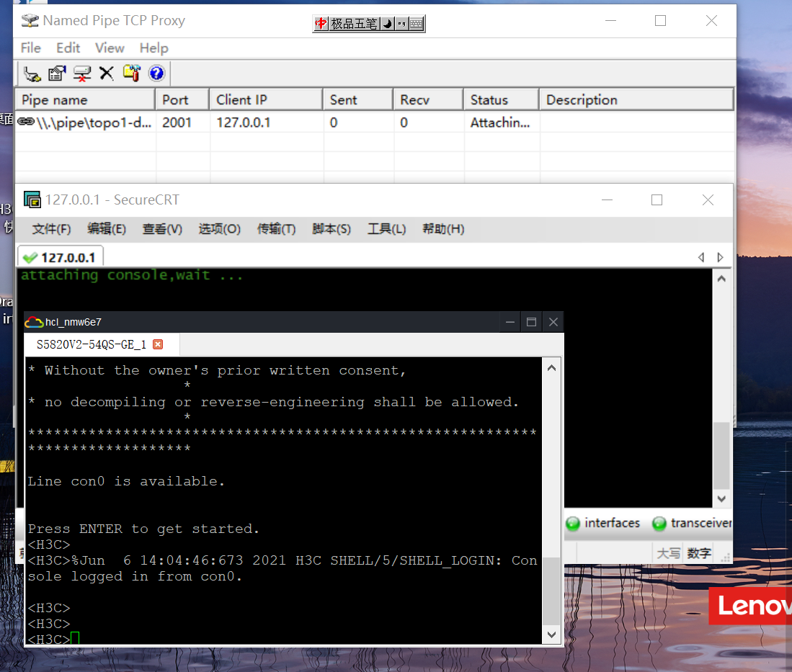Click the 极品五笔 input method label
This screenshot has height=672, width=792.
pos(354,23)
